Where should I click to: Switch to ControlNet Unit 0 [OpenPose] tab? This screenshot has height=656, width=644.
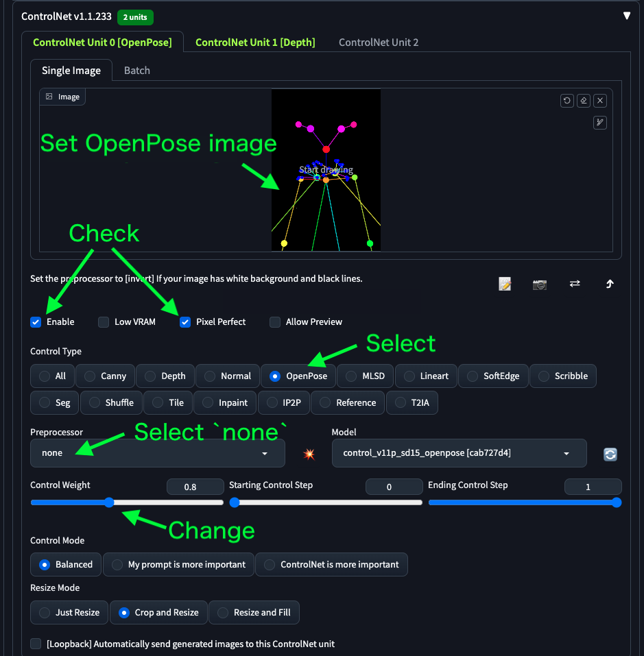click(x=102, y=42)
